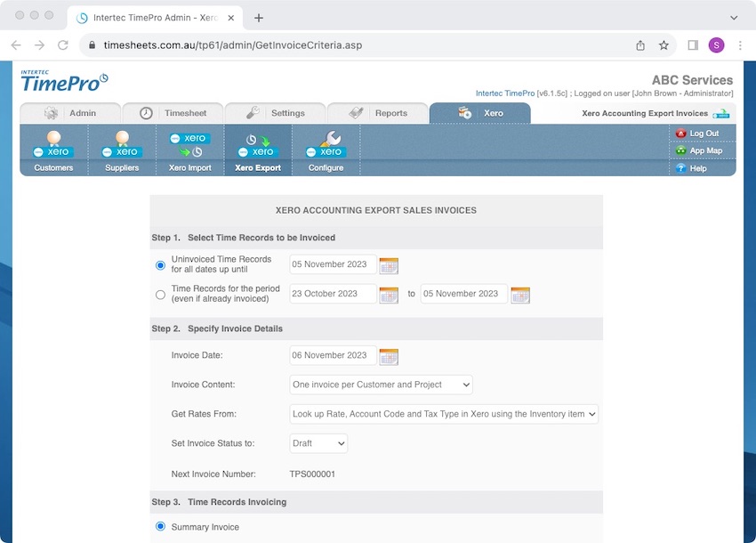
Task: Switch to the Admin tab
Action: pyautogui.click(x=70, y=113)
